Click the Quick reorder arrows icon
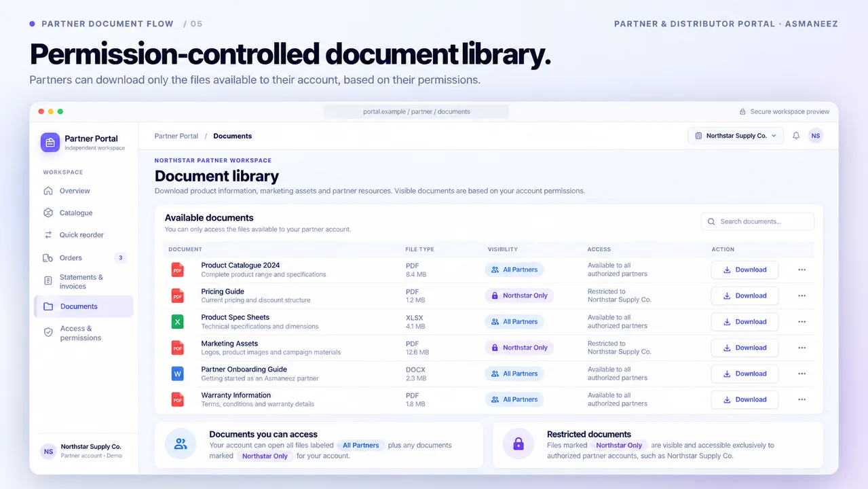This screenshot has width=868, height=489. [x=48, y=235]
